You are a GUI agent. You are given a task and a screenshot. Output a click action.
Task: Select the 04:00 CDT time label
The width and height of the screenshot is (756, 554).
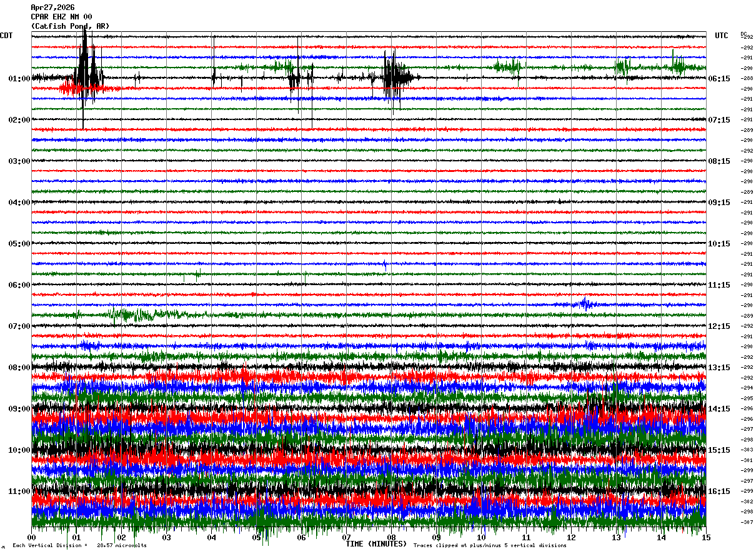click(x=19, y=203)
